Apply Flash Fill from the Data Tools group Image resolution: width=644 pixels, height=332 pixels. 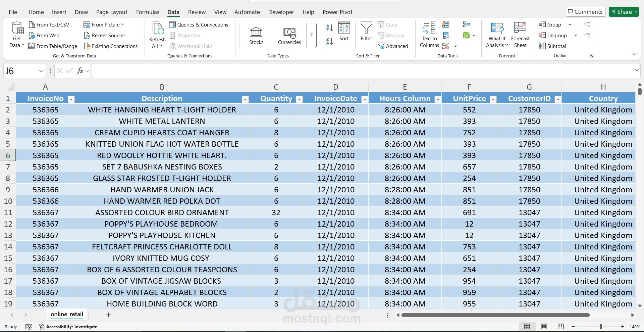(445, 24)
